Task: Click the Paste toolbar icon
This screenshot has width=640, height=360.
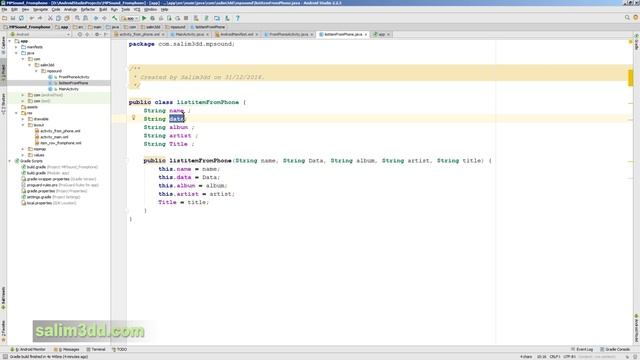Action: [x=67, y=18]
